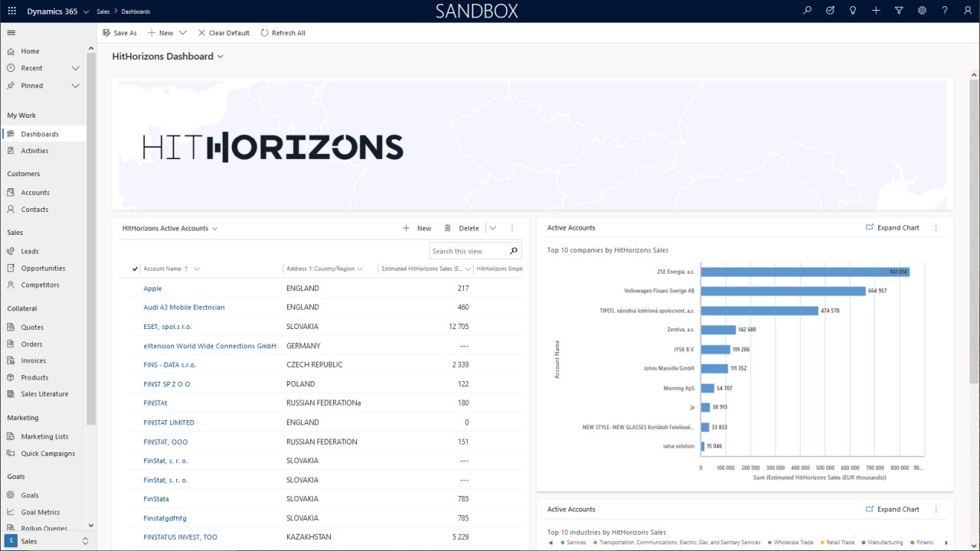This screenshot has height=551, width=980.
Task: Open the task flow target icon
Action: tap(830, 11)
